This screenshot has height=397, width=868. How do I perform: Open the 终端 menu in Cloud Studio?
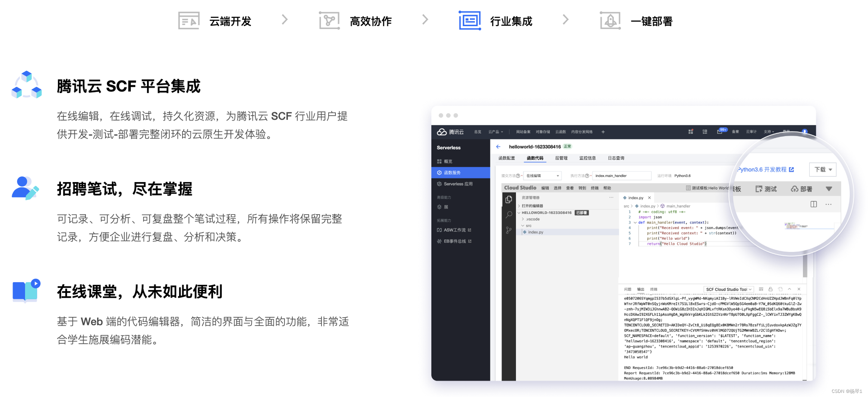coord(594,188)
